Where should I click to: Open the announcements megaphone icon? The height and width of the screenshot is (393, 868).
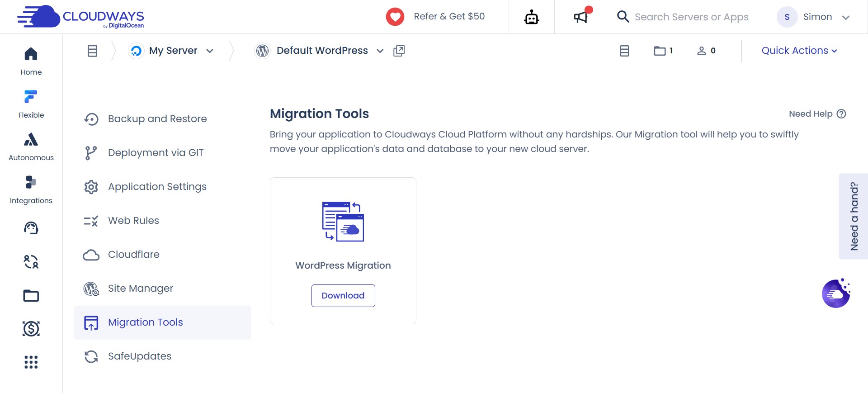tap(581, 17)
